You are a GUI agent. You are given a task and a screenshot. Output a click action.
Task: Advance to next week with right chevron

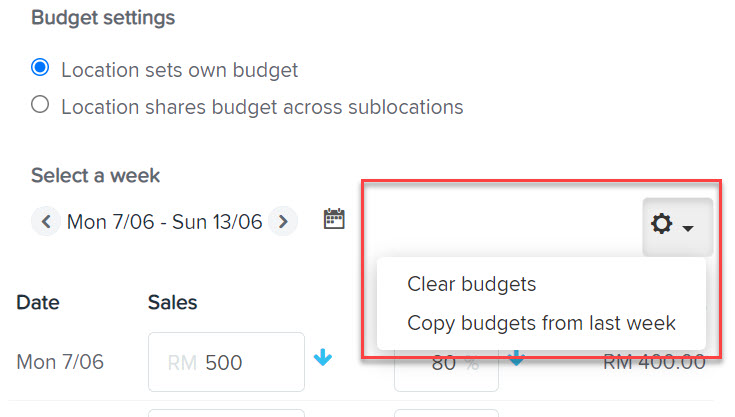pyautogui.click(x=283, y=221)
